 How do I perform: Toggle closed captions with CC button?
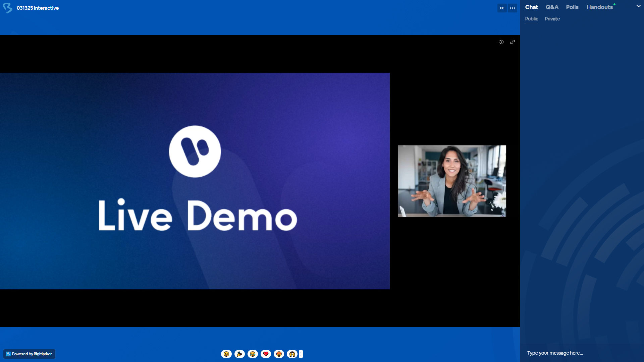point(502,8)
